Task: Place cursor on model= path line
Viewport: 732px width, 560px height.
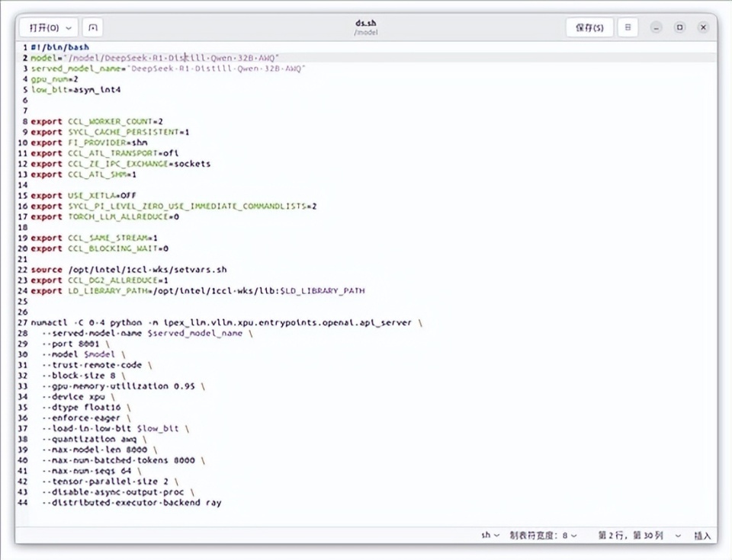Action: pos(155,58)
